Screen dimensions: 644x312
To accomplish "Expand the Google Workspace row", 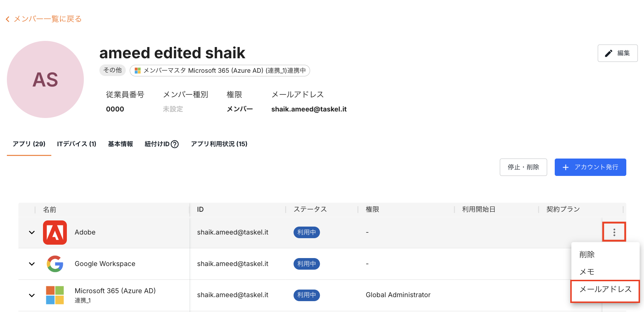I will pos(32,264).
